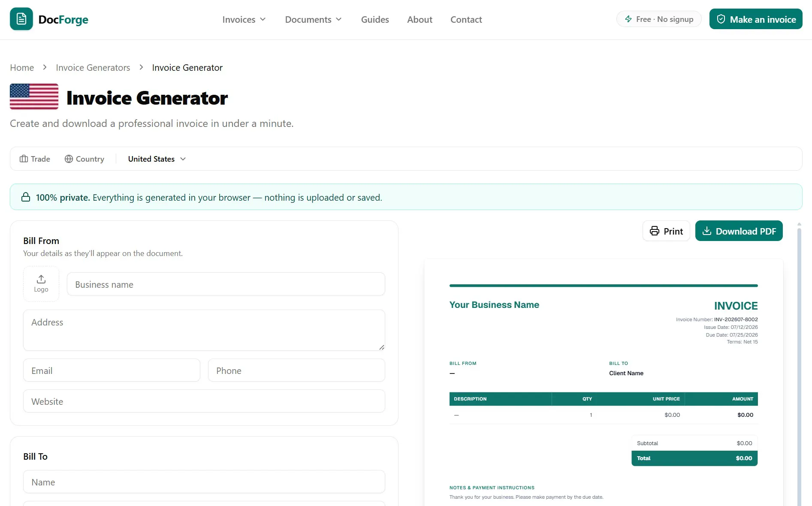The height and width of the screenshot is (506, 812).
Task: Click 'Your Business Name' in preview
Action: pyautogui.click(x=494, y=305)
